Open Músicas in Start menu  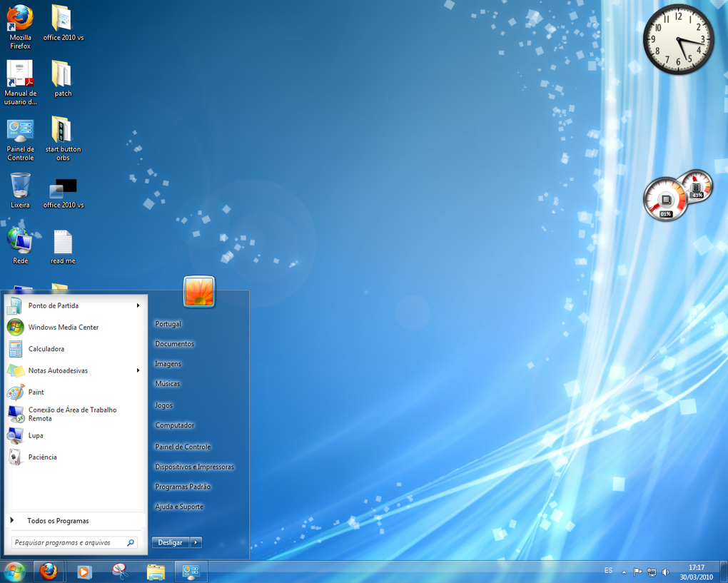coord(168,383)
